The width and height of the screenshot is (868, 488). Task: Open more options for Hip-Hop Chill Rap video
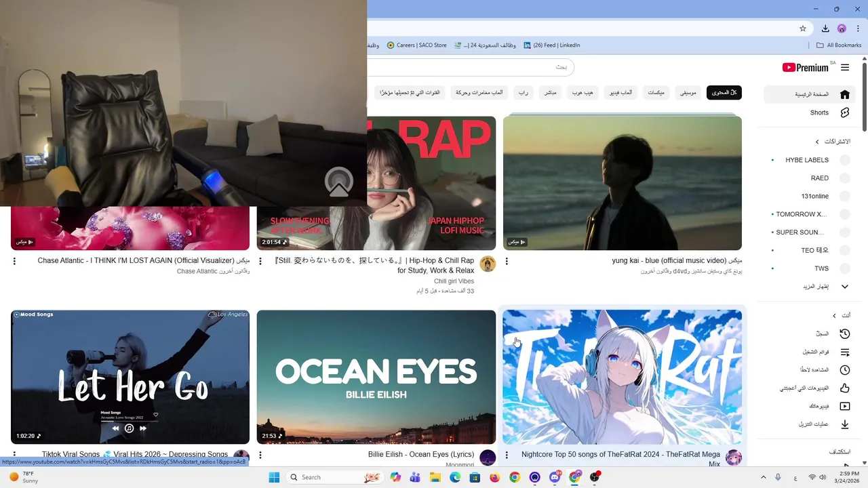pyautogui.click(x=260, y=261)
